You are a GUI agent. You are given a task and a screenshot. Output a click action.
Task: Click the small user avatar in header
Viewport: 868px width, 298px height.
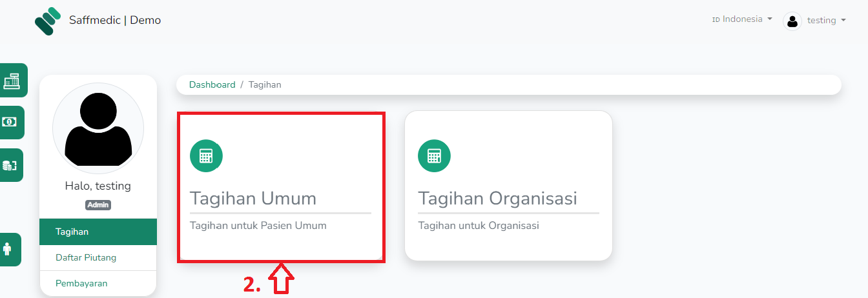pos(792,21)
